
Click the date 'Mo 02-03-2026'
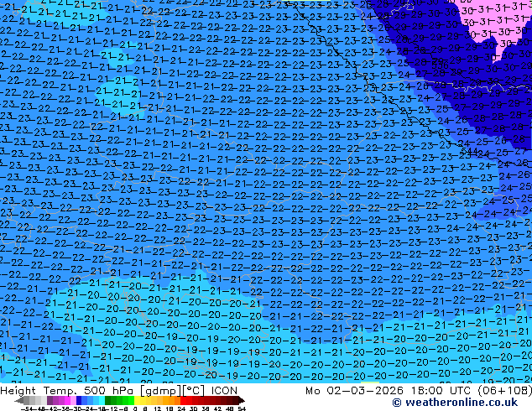click(x=355, y=391)
